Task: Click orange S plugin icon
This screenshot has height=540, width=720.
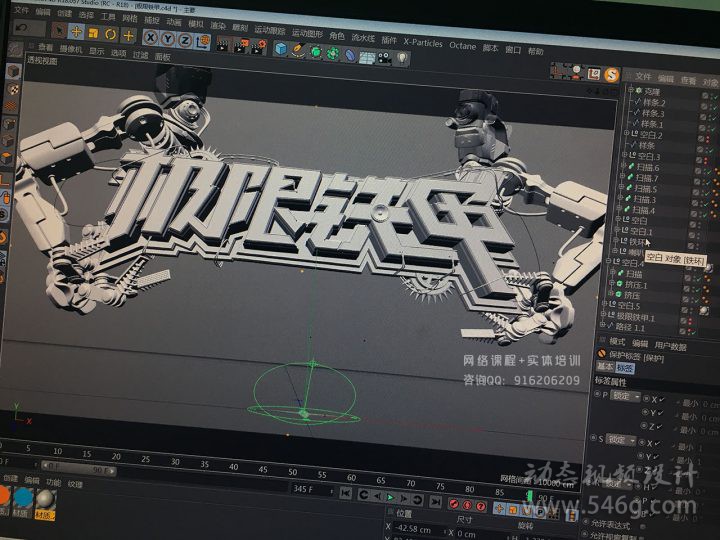Action: (x=611, y=75)
